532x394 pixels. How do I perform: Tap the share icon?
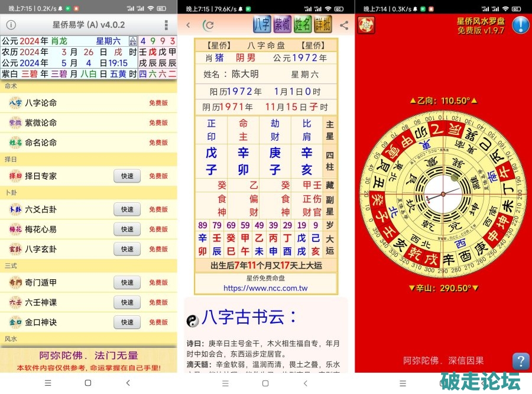(x=344, y=25)
